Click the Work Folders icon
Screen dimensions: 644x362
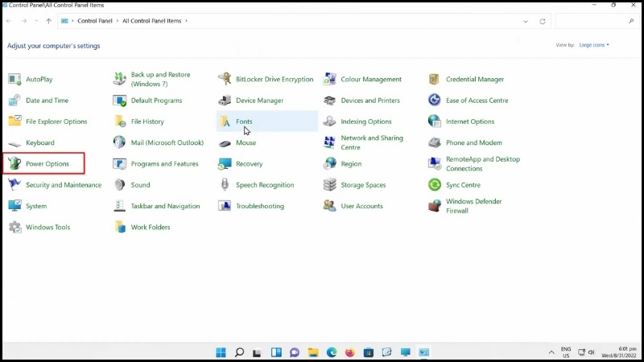119,227
